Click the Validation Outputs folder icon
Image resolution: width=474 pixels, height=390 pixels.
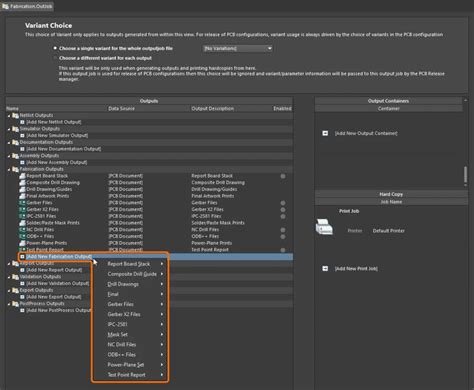coord(15,277)
